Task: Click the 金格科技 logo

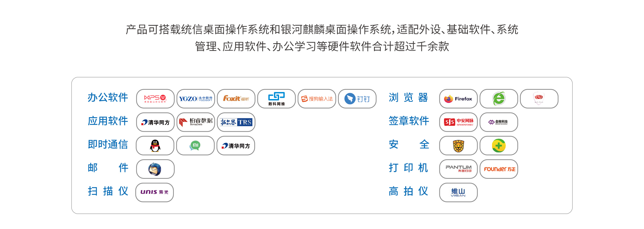Action: click(x=499, y=122)
